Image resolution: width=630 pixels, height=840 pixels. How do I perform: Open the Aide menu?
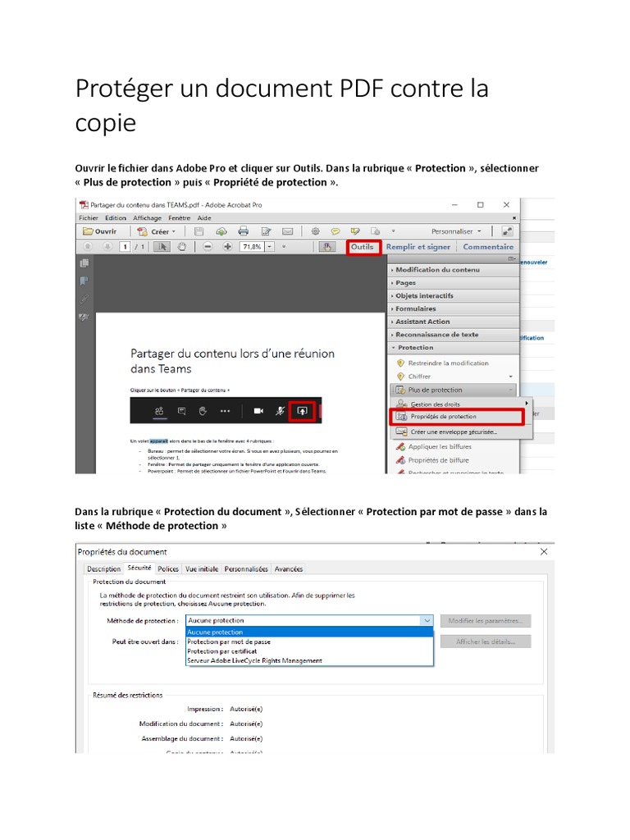click(204, 218)
